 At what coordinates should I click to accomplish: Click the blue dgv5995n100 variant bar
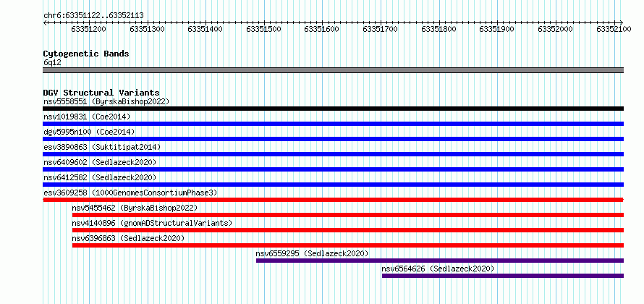[333, 139]
